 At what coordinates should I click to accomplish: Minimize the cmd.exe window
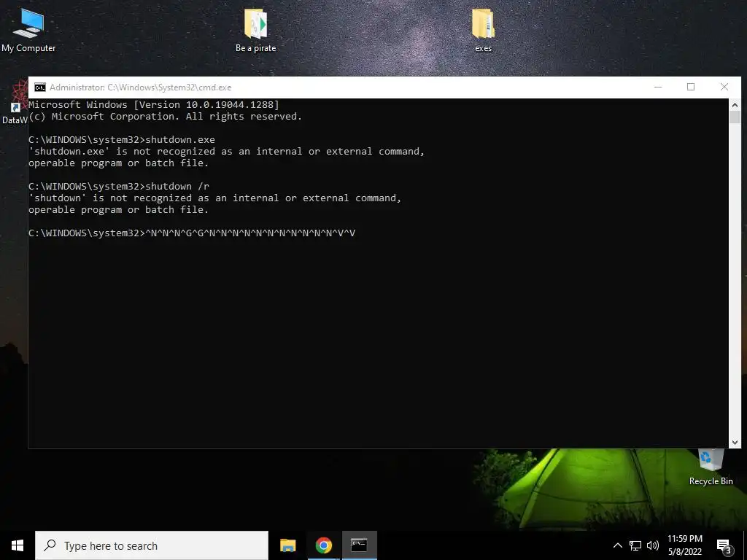click(658, 87)
